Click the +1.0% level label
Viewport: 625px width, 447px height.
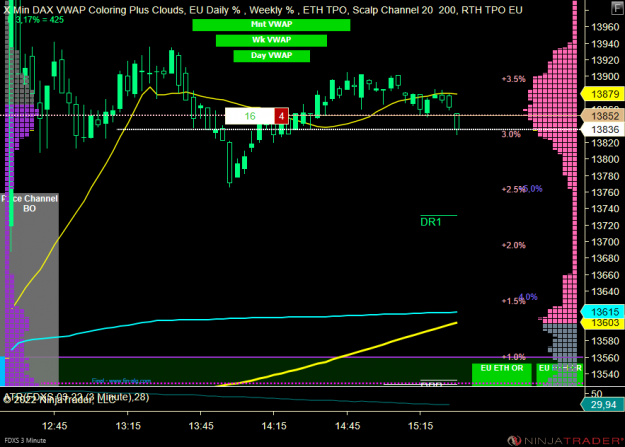tap(514, 356)
